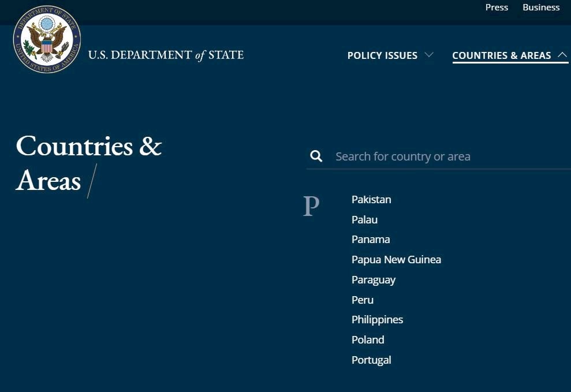Image resolution: width=571 pixels, height=392 pixels.
Task: Go to the Poland page
Action: tap(368, 339)
